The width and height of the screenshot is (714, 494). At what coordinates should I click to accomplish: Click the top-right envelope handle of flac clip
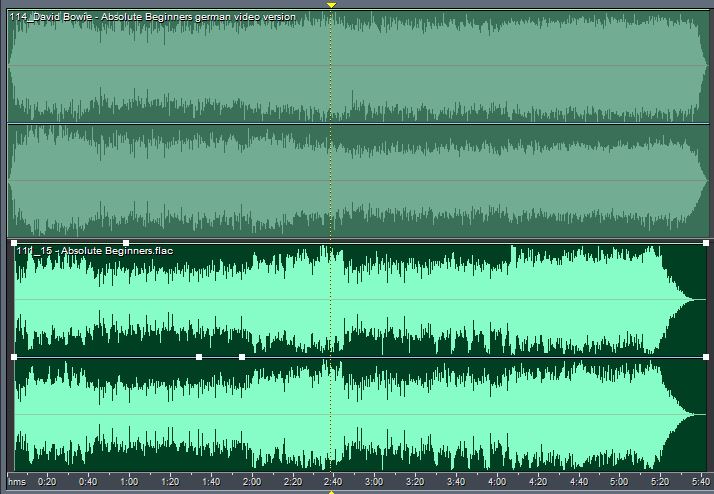click(706, 243)
